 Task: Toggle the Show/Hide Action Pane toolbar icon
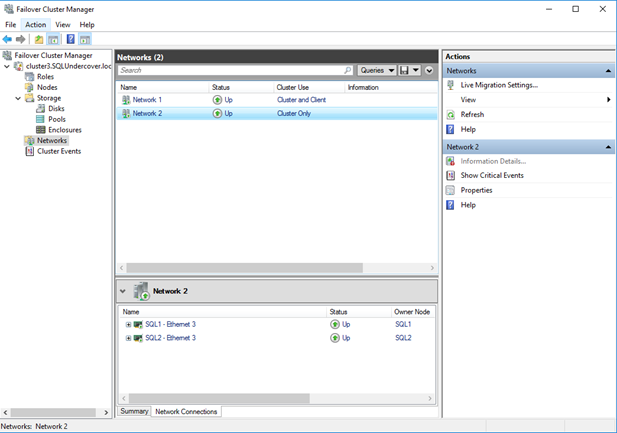pyautogui.click(x=85, y=39)
